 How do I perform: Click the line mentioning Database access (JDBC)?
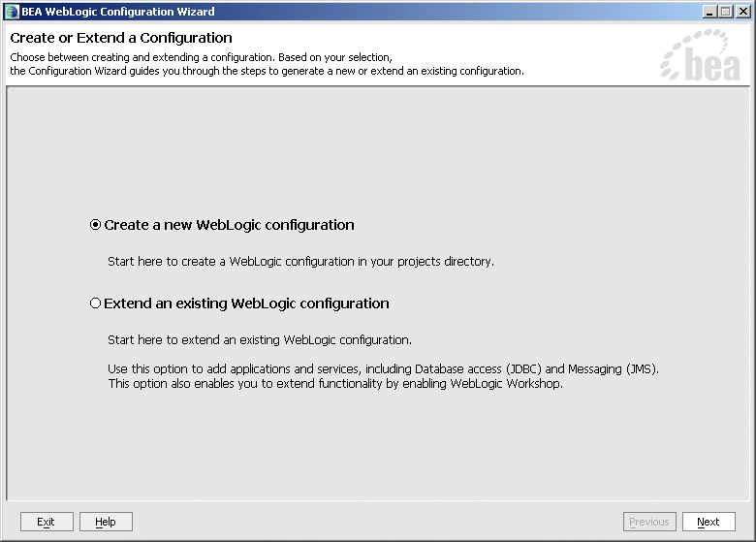(383, 368)
